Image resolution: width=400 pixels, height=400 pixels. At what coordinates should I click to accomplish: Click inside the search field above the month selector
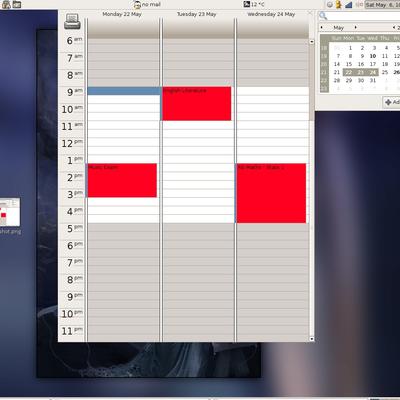tap(364, 16)
